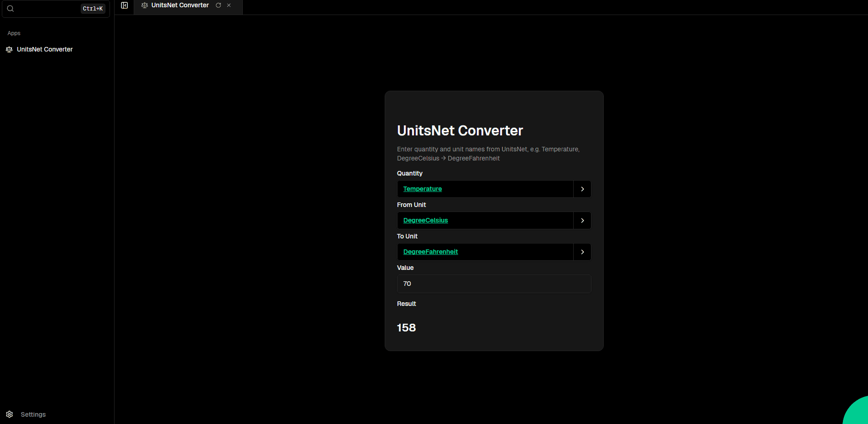Viewport: 868px width, 424px height.
Task: Click the Settings text label
Action: click(33, 414)
